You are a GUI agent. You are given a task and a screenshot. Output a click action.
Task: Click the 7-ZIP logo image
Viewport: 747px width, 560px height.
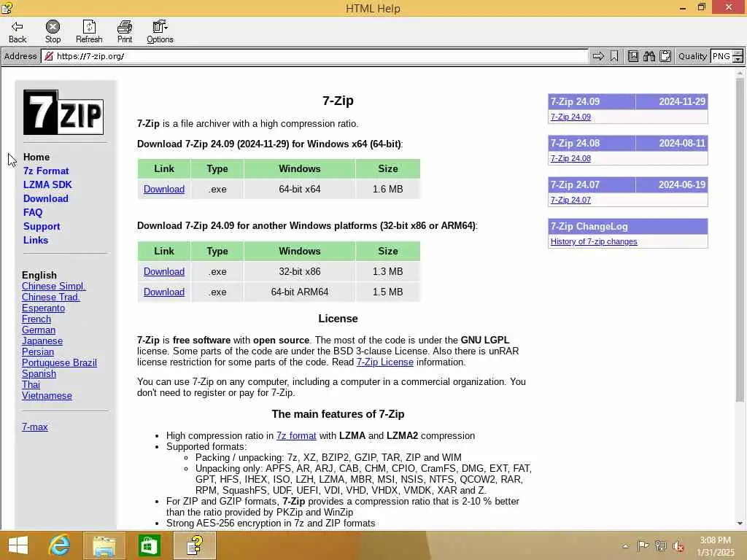coord(63,112)
